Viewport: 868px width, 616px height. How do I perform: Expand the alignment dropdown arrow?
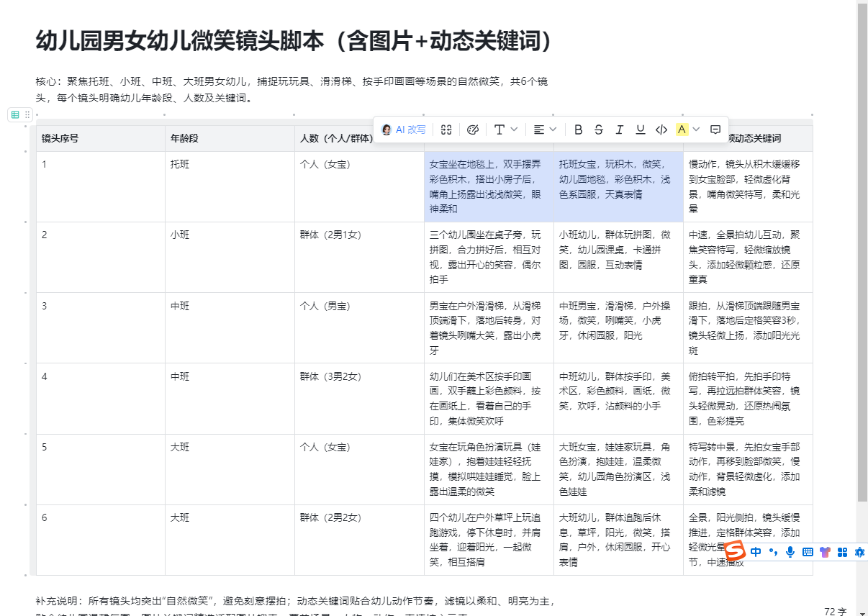pyautogui.click(x=553, y=130)
